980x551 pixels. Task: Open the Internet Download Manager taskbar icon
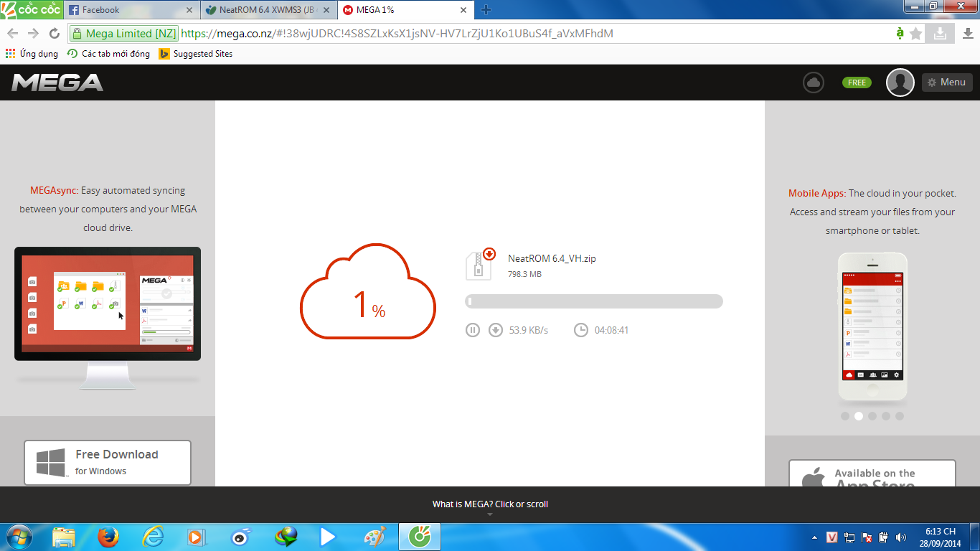(286, 537)
